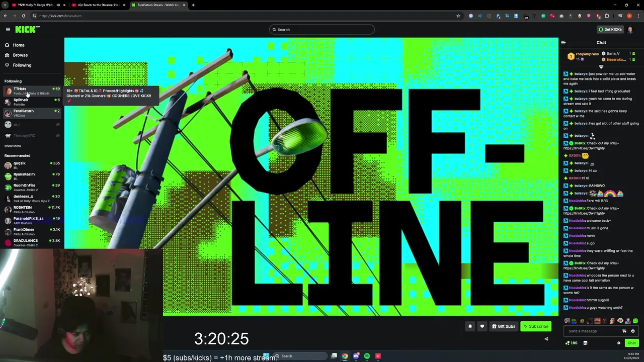Open Discord from the Windows taskbar
The height and width of the screenshot is (362, 644).
tap(356, 356)
